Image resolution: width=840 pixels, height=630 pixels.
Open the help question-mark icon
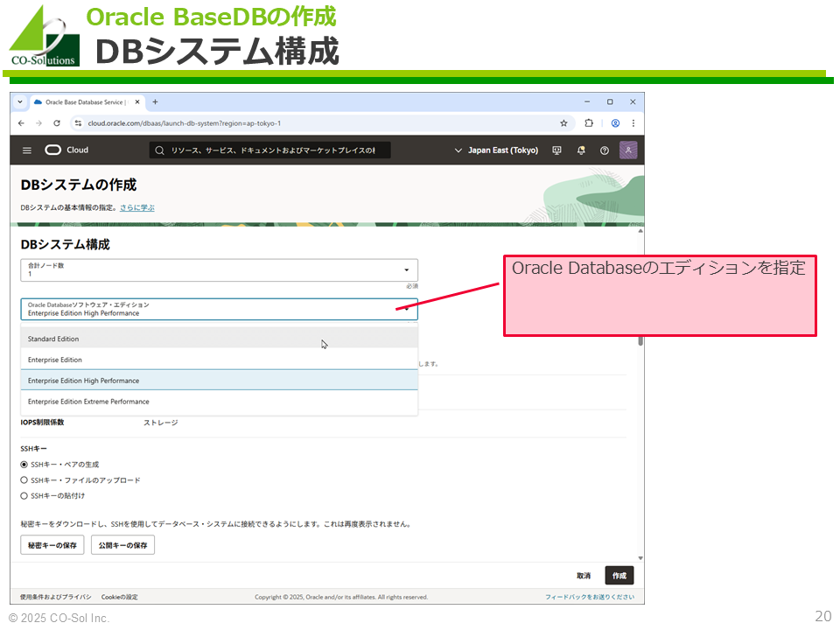click(605, 150)
